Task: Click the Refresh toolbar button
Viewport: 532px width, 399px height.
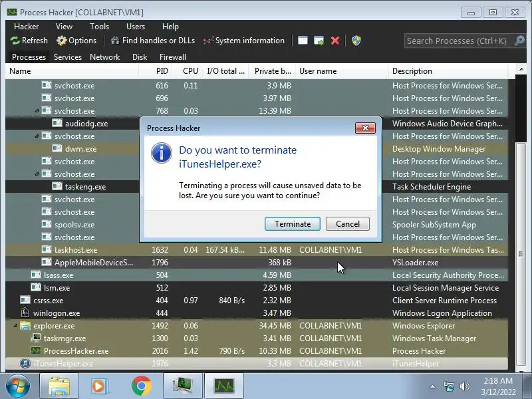Action: [29, 41]
